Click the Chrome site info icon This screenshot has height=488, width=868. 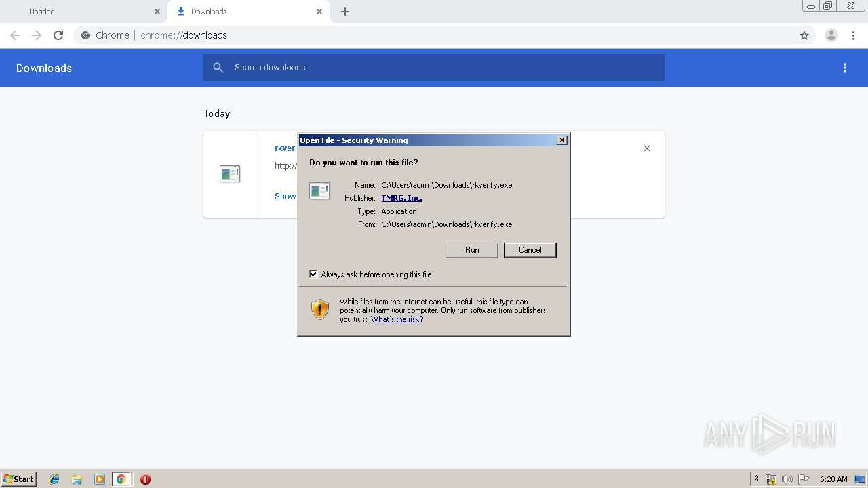point(85,35)
